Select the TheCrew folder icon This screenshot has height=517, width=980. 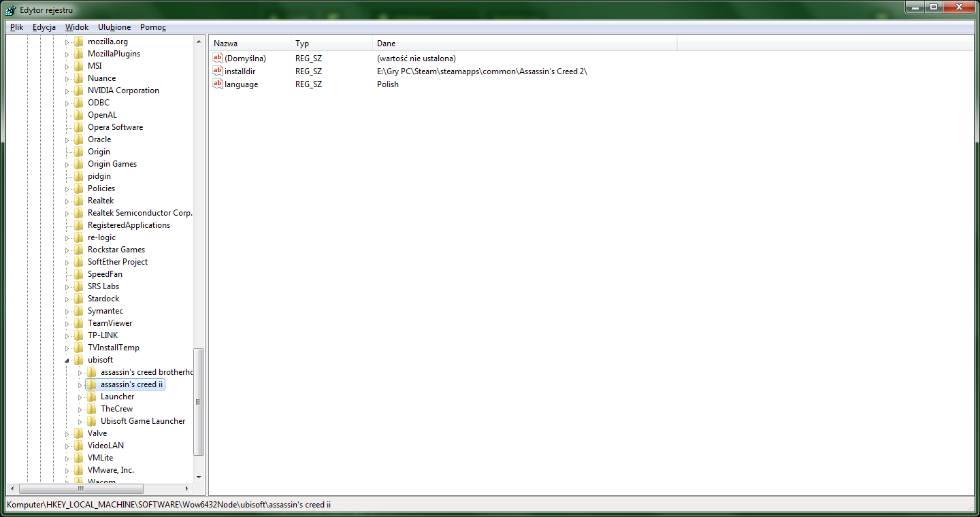click(92, 409)
